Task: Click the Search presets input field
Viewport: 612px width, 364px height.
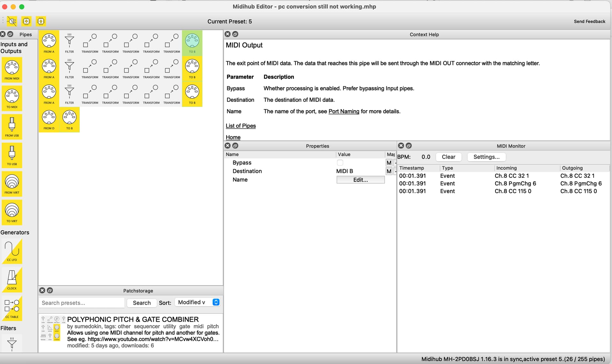Action: click(x=82, y=303)
